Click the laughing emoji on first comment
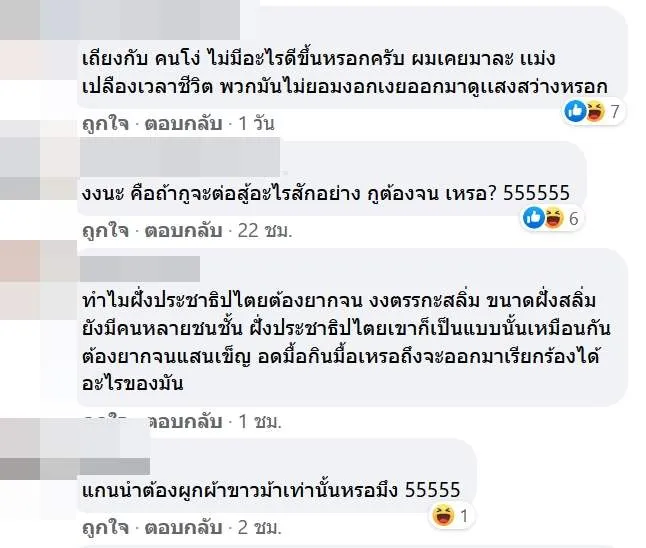 coord(594,111)
